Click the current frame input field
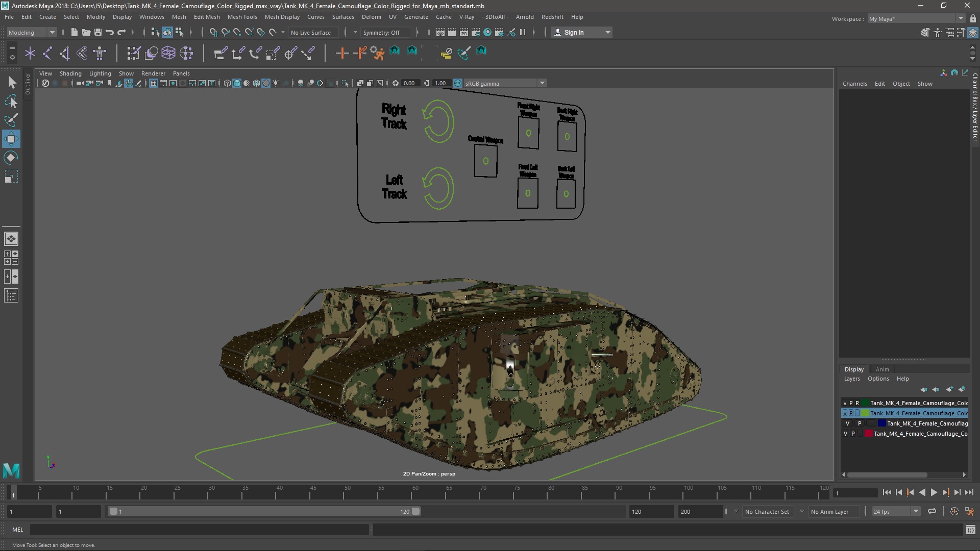 point(855,493)
